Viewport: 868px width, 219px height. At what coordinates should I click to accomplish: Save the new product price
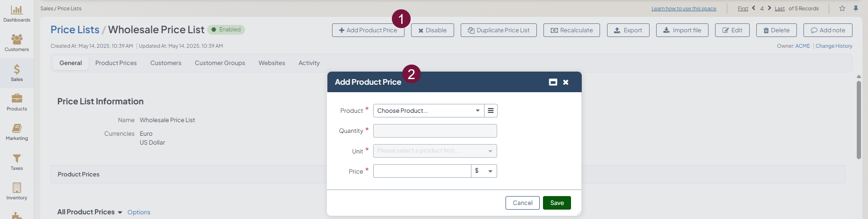pos(557,203)
